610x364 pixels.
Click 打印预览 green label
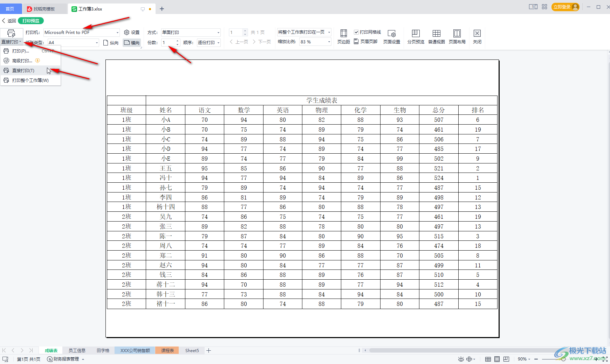(31, 21)
